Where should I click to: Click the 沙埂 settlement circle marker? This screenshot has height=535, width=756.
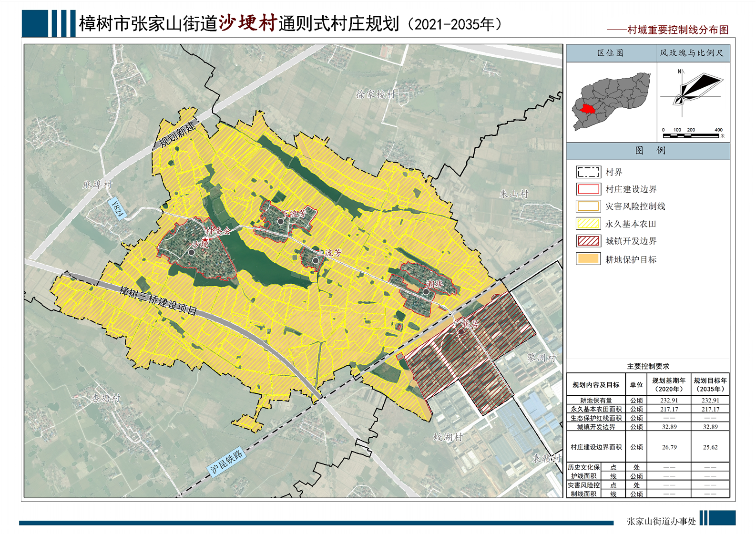pos(192,252)
